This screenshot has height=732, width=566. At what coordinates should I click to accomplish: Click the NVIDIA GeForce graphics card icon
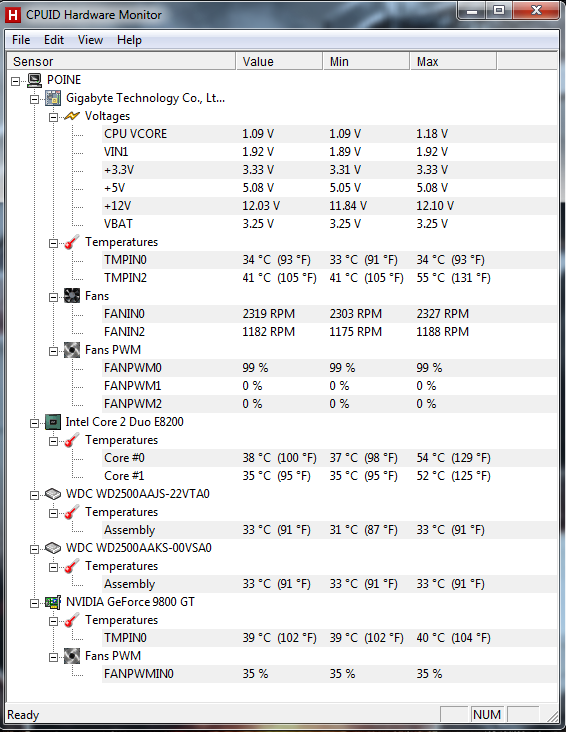tap(53, 602)
